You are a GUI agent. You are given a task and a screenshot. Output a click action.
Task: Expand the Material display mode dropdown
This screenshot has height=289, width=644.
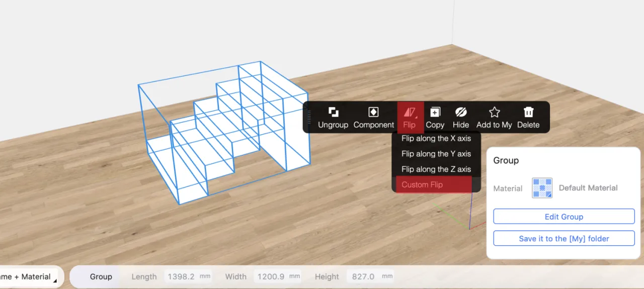[31, 277]
